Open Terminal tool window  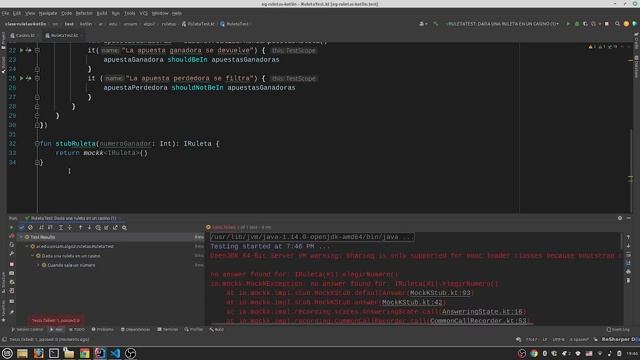167,329
